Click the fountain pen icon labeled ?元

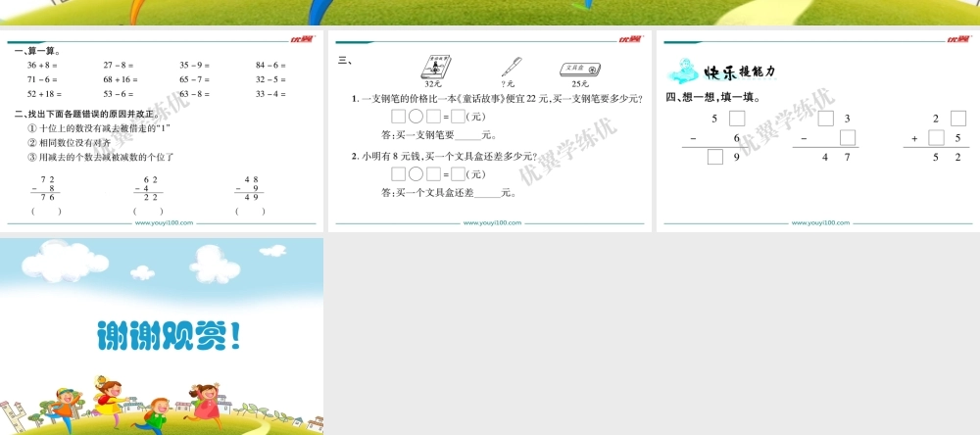(x=511, y=68)
